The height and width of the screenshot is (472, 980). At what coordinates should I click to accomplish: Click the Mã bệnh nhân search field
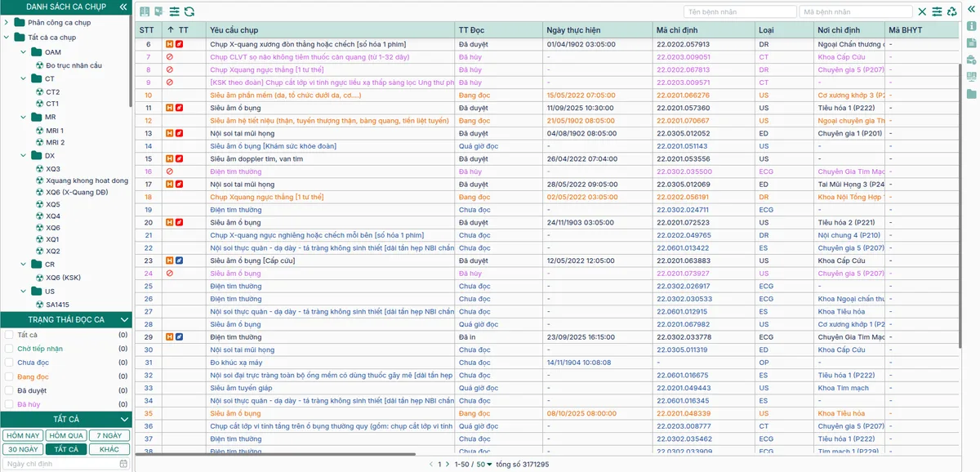pyautogui.click(x=856, y=12)
